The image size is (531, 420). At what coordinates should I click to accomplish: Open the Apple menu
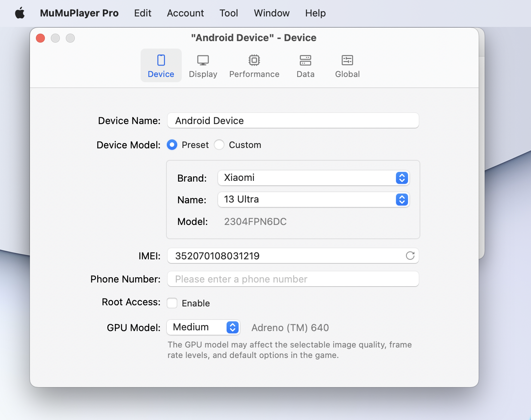[x=20, y=13]
